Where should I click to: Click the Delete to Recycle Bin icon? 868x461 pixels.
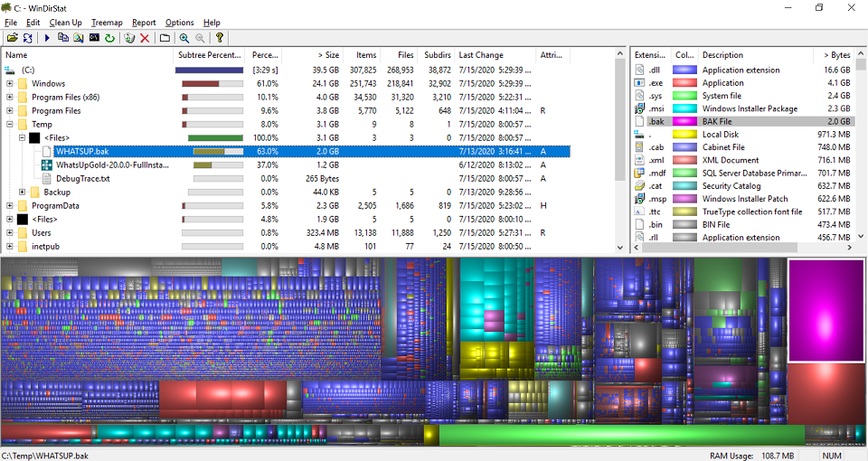129,38
